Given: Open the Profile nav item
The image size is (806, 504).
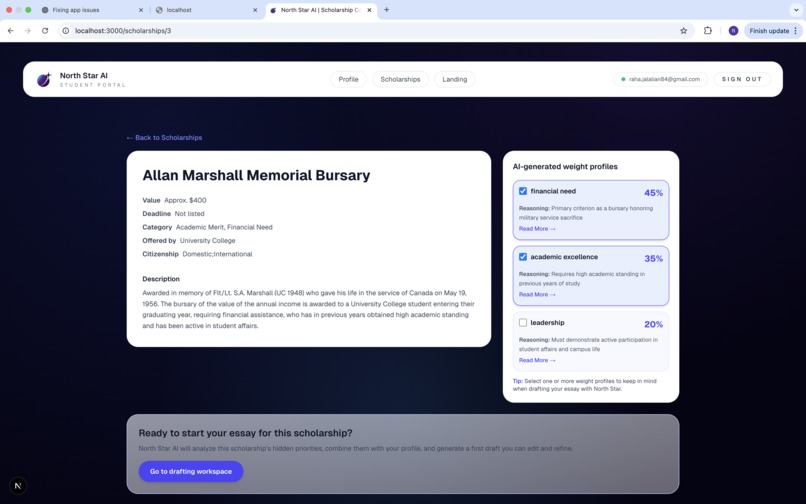Looking at the screenshot, I should [349, 79].
